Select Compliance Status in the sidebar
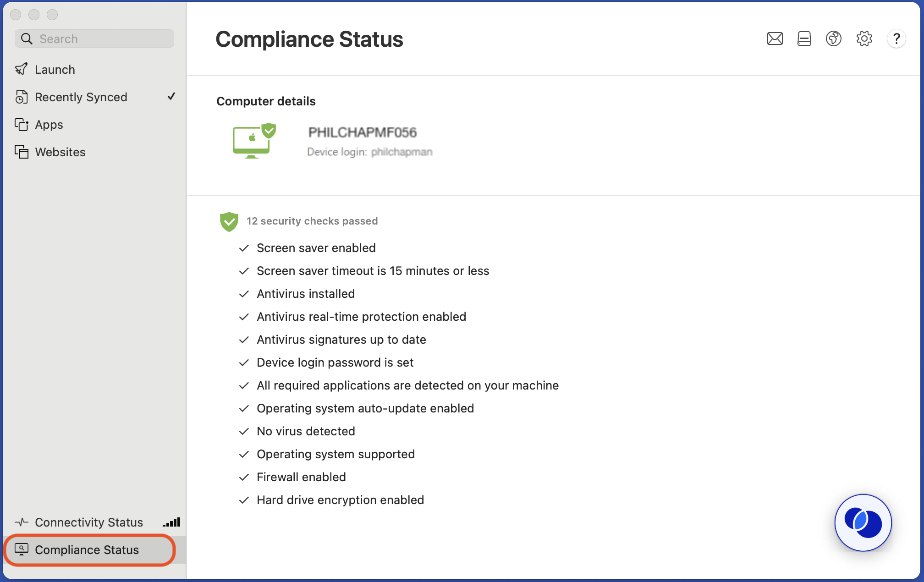This screenshot has height=582, width=924. 94,549
